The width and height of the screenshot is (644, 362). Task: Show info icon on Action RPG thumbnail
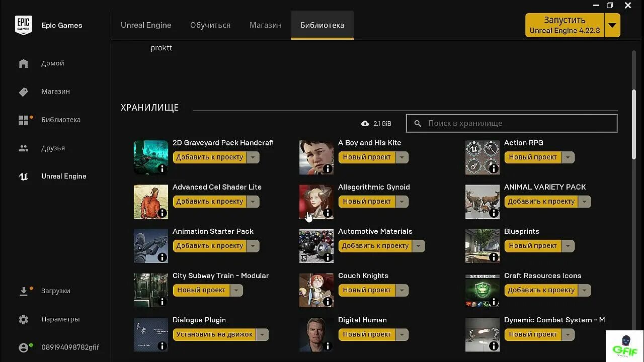(494, 169)
